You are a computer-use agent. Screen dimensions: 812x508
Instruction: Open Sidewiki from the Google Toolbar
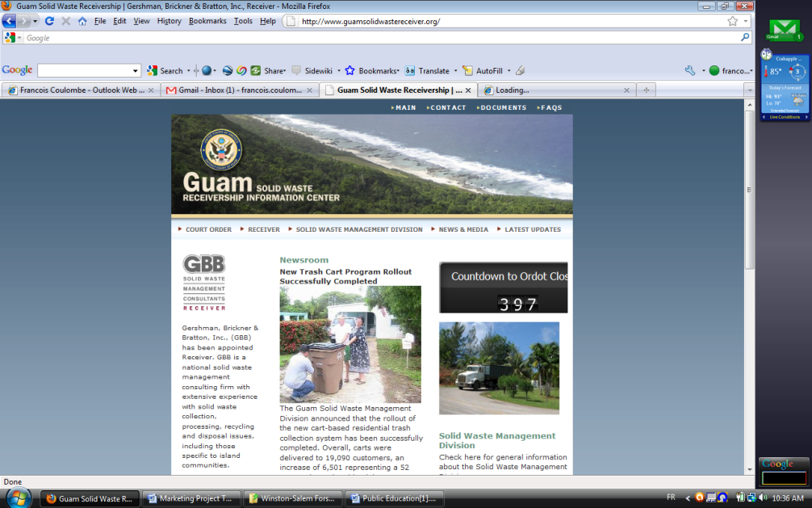coord(312,70)
